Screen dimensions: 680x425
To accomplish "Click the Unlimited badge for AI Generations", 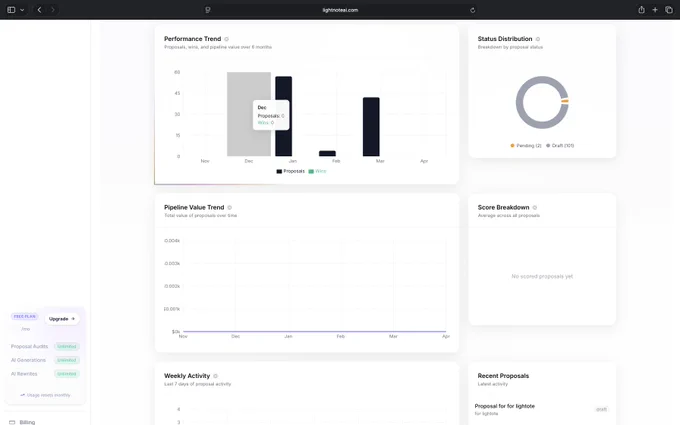I will click(x=67, y=360).
